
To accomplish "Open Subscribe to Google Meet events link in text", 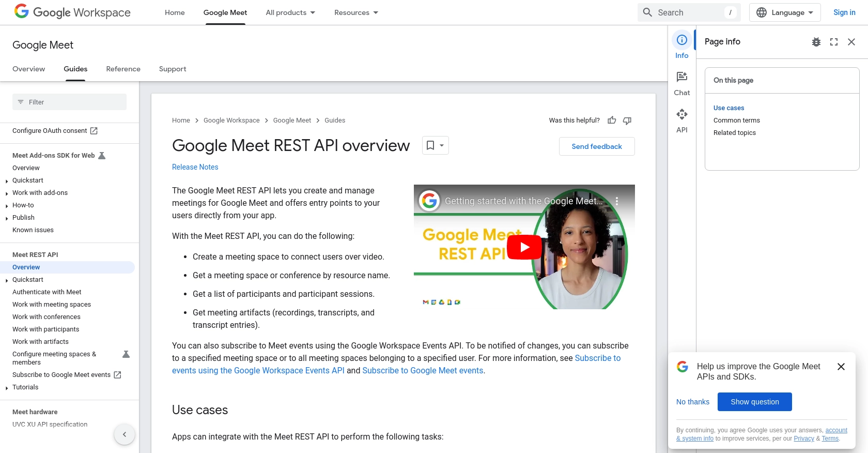I will pyautogui.click(x=423, y=370).
